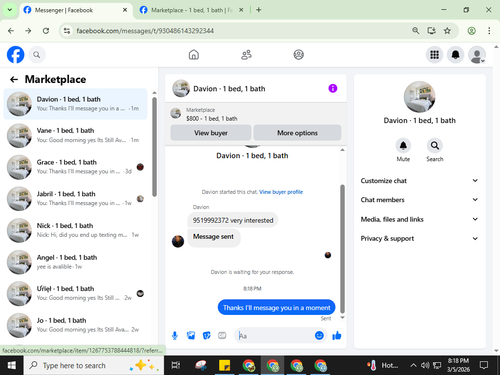Click the 'Thanks I'll message you in a moment' bubble
This screenshot has height=375, width=500.
pyautogui.click(x=276, y=307)
